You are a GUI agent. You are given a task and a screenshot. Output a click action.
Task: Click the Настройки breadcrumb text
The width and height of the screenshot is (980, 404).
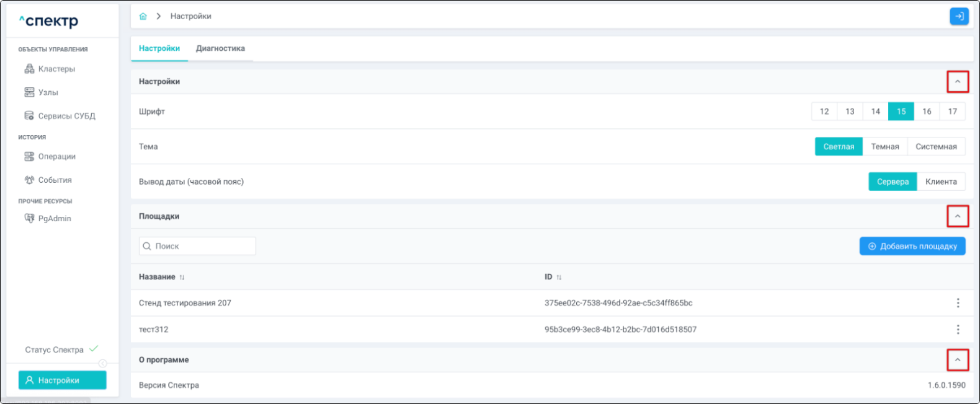click(x=191, y=16)
